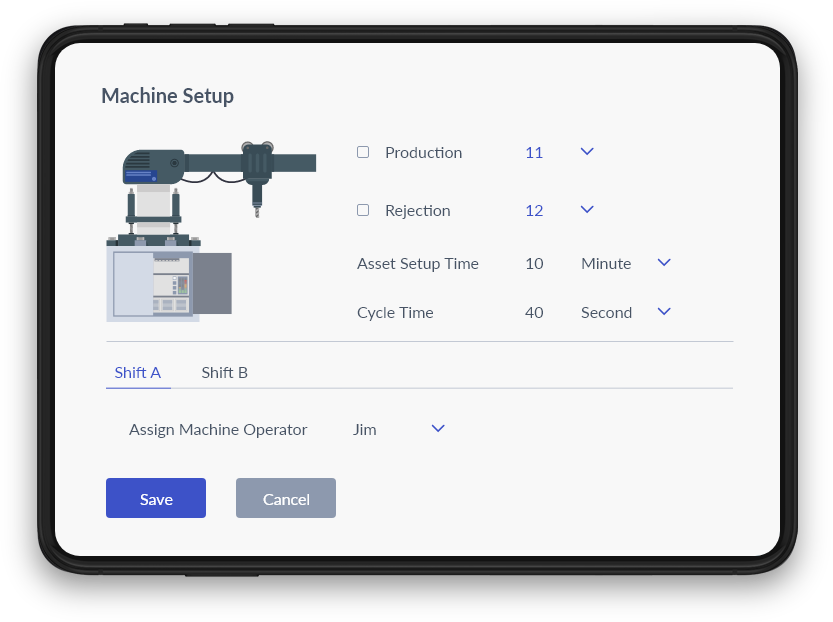The image size is (833, 622).
Task: Click the operator name Jim
Action: click(364, 430)
